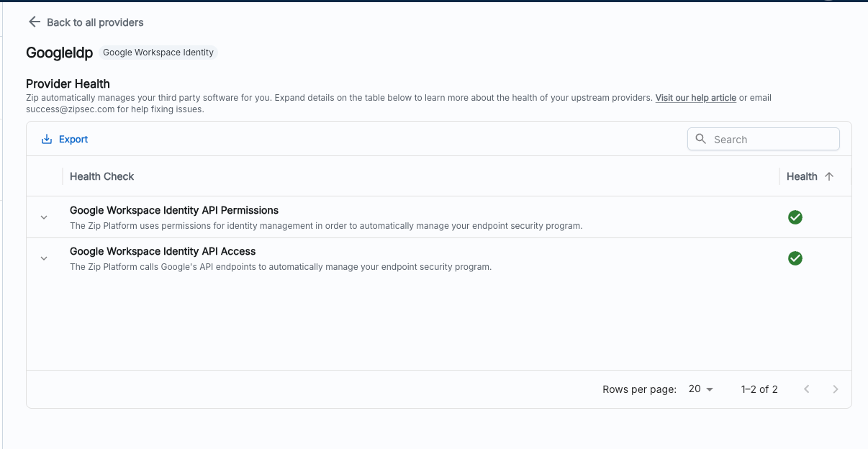Expand Google Workspace Identity API Access row

(44, 258)
